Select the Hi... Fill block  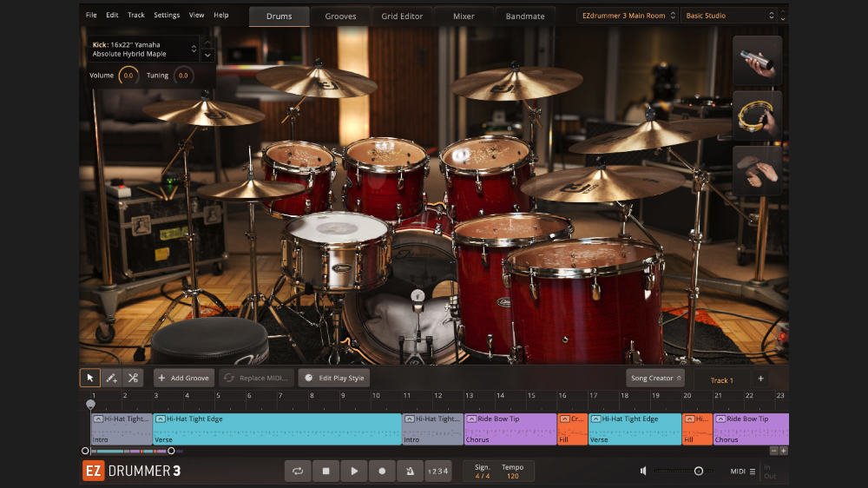[697, 429]
